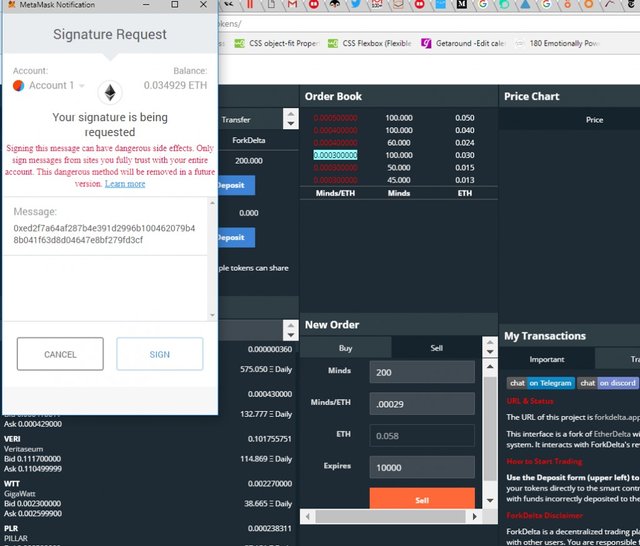Click the purple Getaround bookmark favicon
The width and height of the screenshot is (640, 546).
tap(426, 43)
